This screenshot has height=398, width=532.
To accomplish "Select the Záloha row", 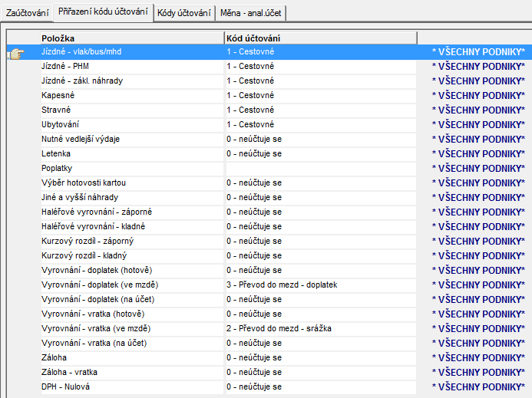I will [x=131, y=358].
